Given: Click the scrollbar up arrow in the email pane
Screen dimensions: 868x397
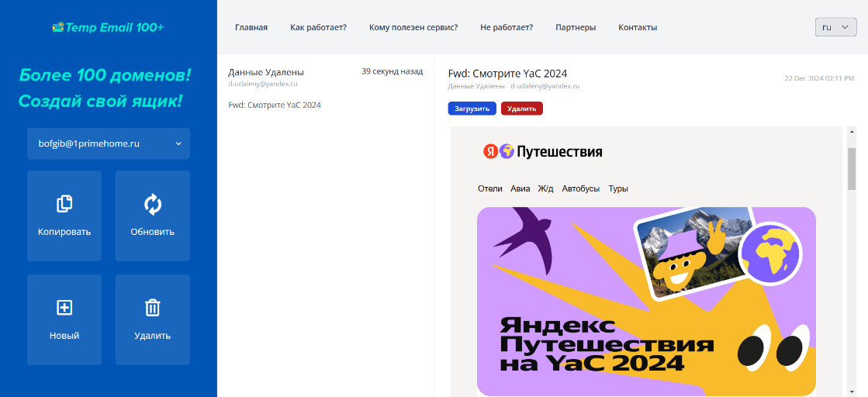Looking at the screenshot, I should click(x=852, y=132).
